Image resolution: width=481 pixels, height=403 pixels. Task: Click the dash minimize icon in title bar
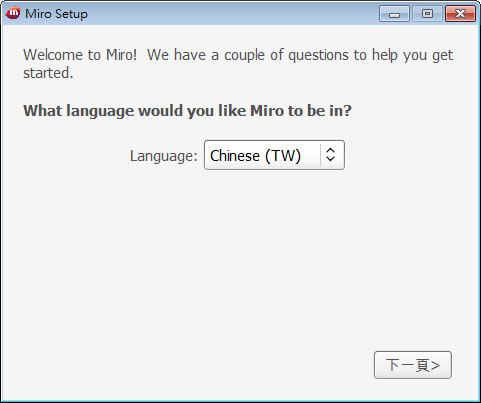pyautogui.click(x=394, y=15)
